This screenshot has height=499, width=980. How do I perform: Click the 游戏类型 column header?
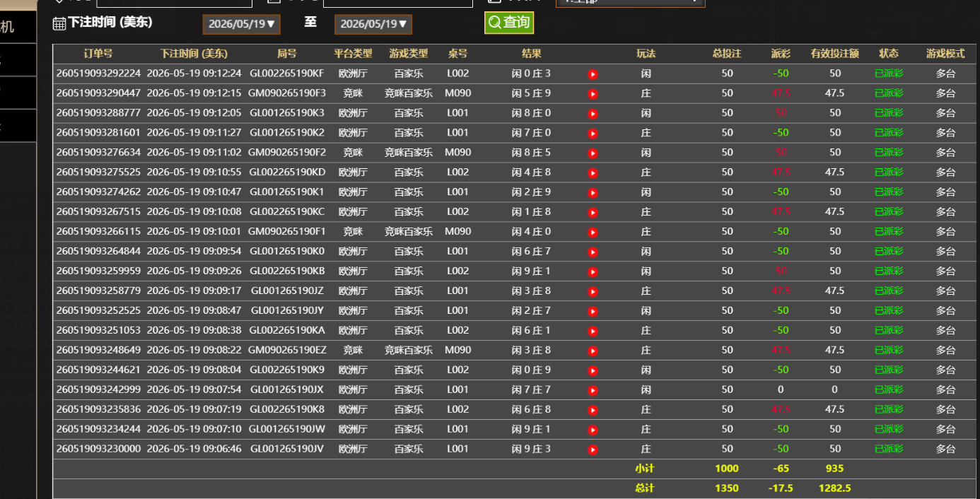tap(409, 54)
